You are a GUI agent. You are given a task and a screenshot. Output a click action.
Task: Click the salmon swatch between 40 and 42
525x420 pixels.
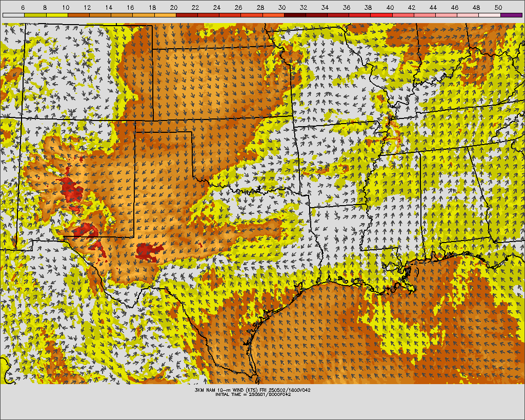(403, 15)
